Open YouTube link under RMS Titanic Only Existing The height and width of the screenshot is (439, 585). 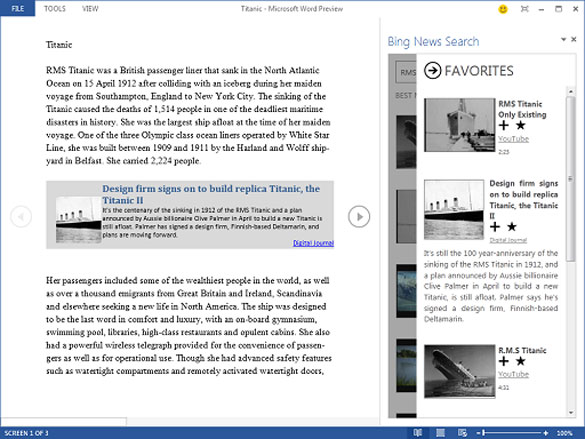tap(514, 139)
